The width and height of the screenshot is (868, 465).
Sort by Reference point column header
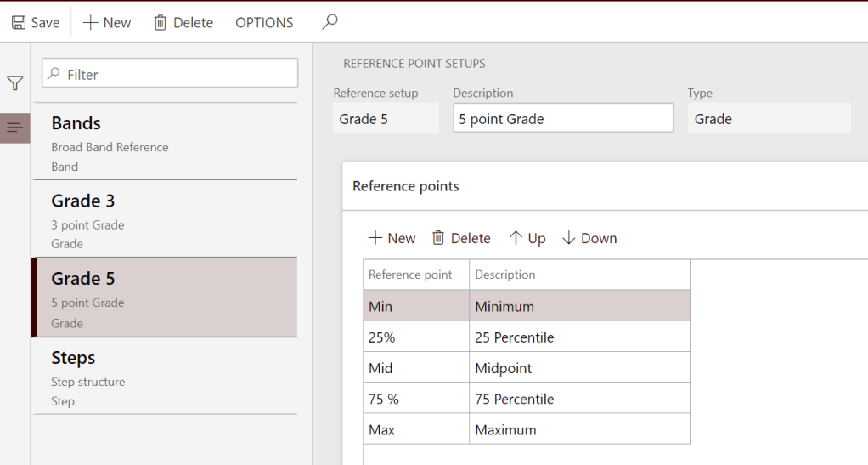pyautogui.click(x=410, y=275)
